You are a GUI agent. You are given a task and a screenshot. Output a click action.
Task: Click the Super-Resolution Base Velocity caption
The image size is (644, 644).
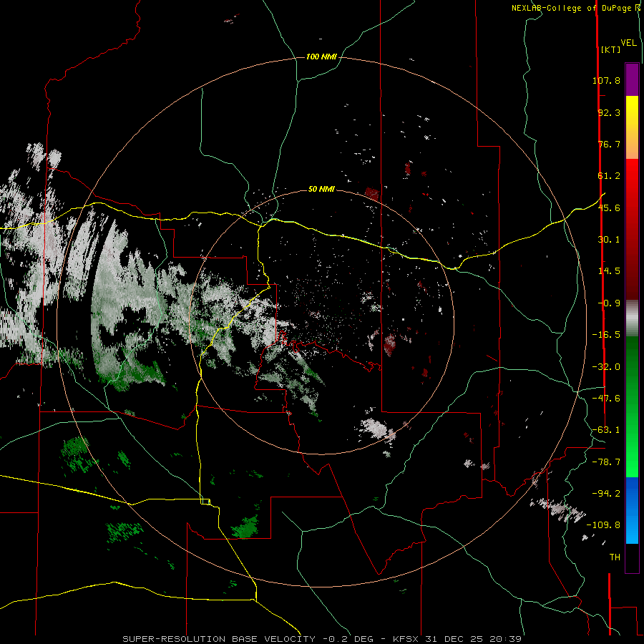coord(322,639)
